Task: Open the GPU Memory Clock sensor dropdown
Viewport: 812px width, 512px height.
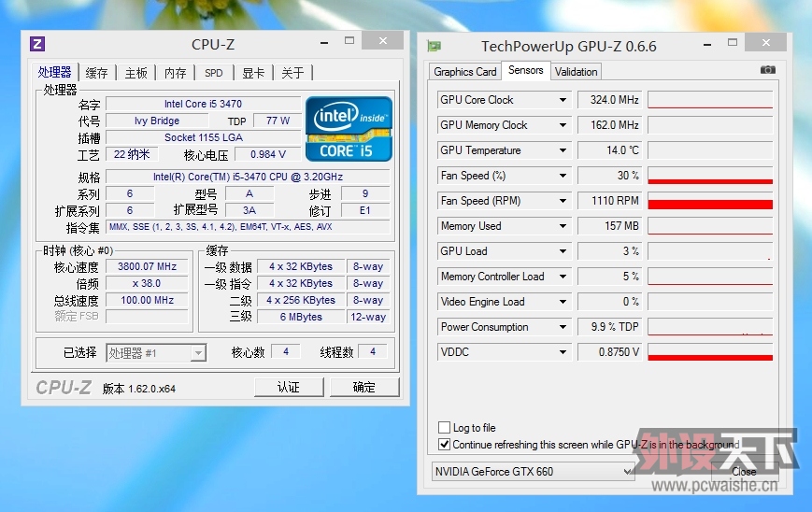Action: [563, 125]
